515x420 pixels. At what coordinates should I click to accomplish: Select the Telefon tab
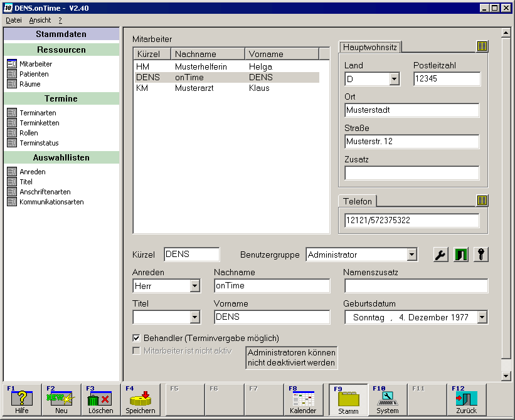coord(358,201)
